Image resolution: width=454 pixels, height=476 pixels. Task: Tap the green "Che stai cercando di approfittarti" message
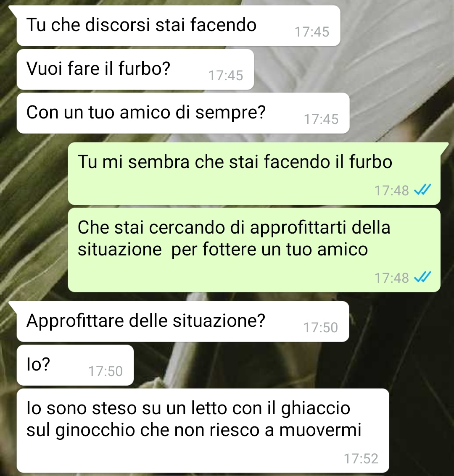click(x=254, y=250)
